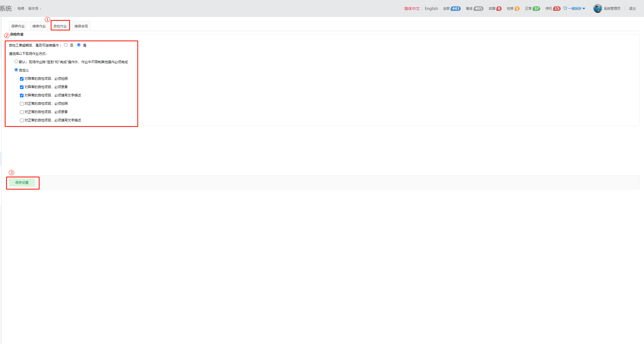Screen dimensions: 644x344
Task: Uncheck 对异常的自检项目，必须拍照 checkbox
Action: point(22,79)
